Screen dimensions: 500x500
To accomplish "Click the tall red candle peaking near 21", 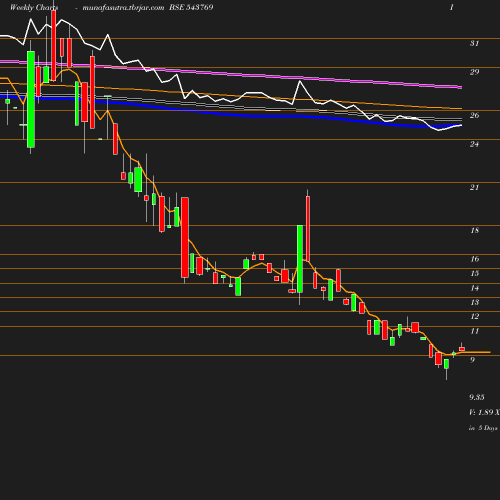I will coord(308,229).
